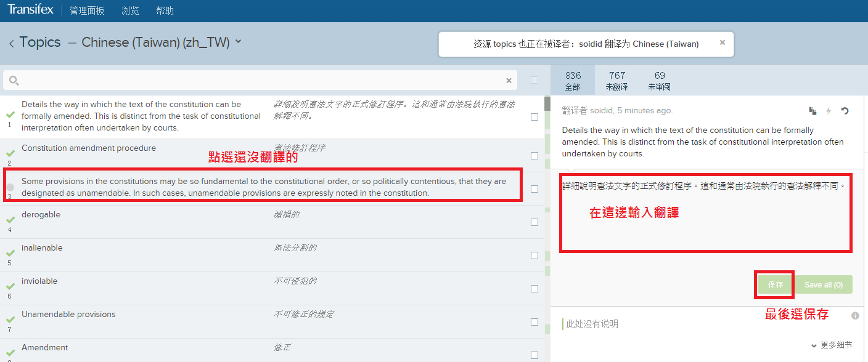
Task: Switch to the 767 未翻译 tab
Action: coord(616,81)
